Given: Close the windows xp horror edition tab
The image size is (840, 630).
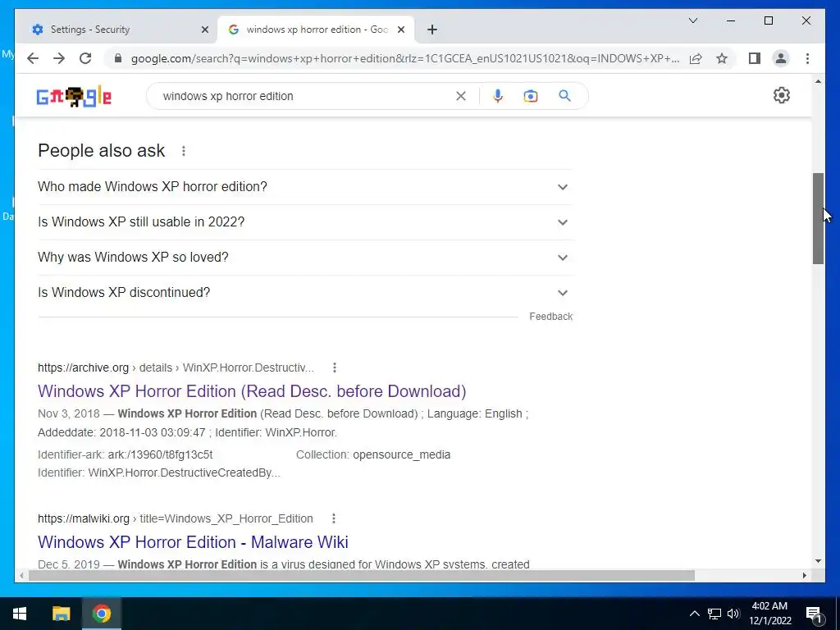Looking at the screenshot, I should point(400,30).
